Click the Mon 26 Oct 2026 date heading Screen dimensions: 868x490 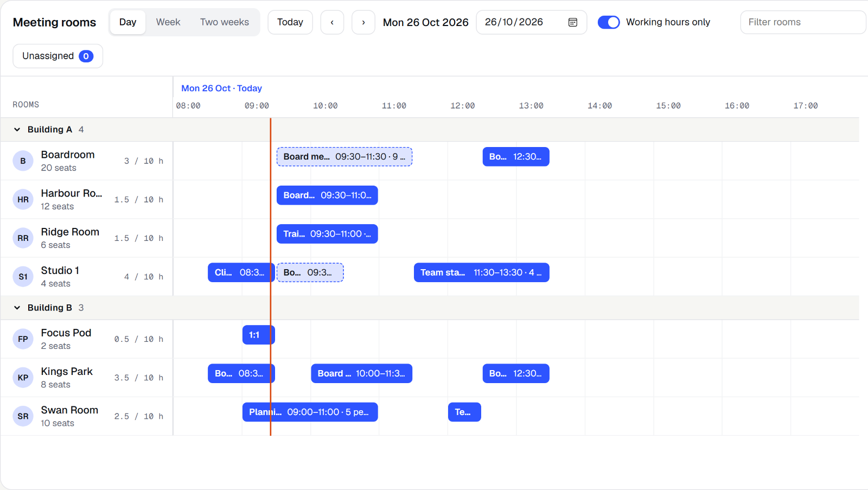[x=426, y=22]
